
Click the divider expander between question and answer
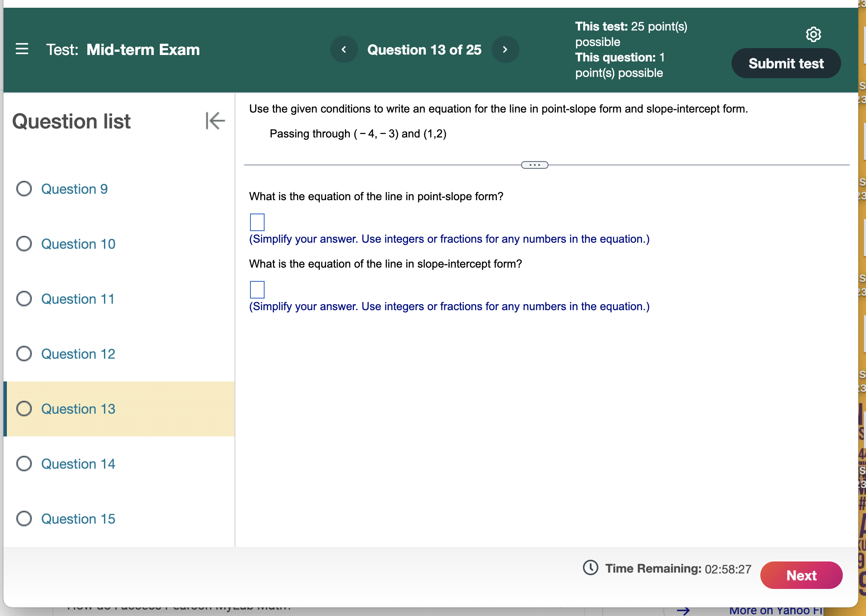click(x=535, y=165)
